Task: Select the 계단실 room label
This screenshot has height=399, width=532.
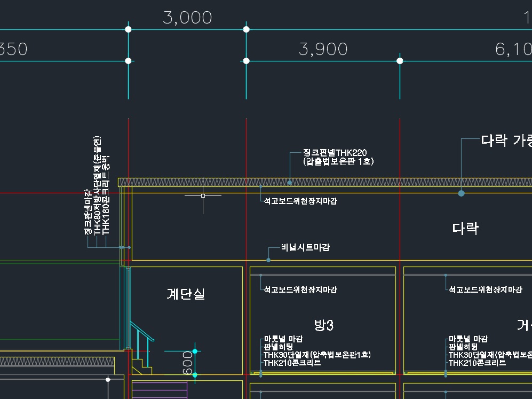Action: (x=186, y=294)
